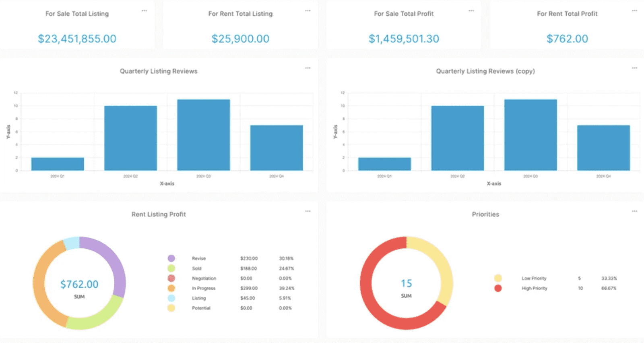
Task: Select the Sold legend label
Action: (196, 268)
